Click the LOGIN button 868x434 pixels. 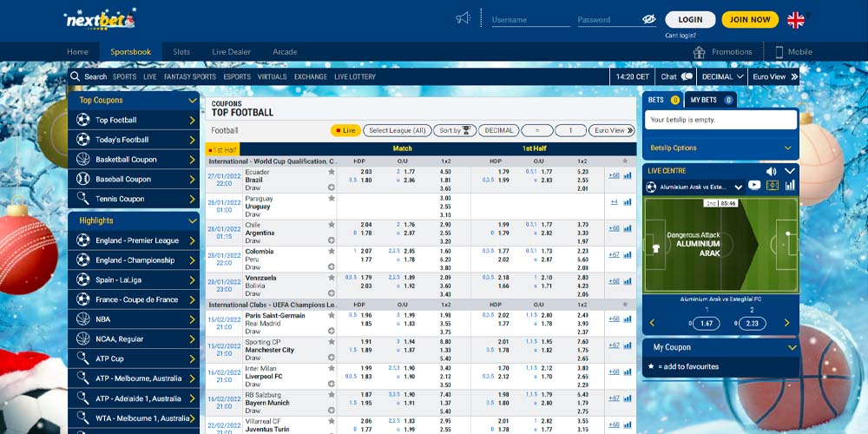click(690, 19)
